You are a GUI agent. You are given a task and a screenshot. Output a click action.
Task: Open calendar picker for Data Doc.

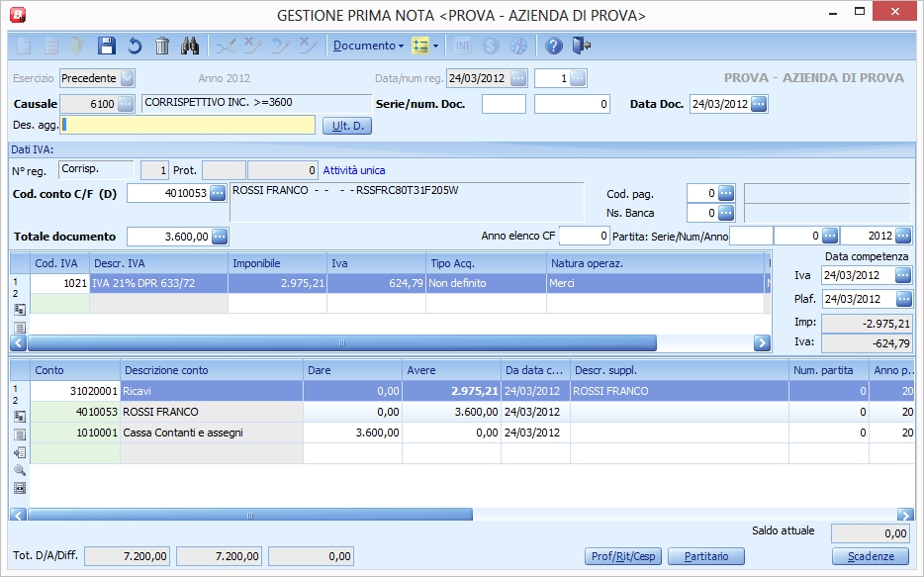[759, 104]
